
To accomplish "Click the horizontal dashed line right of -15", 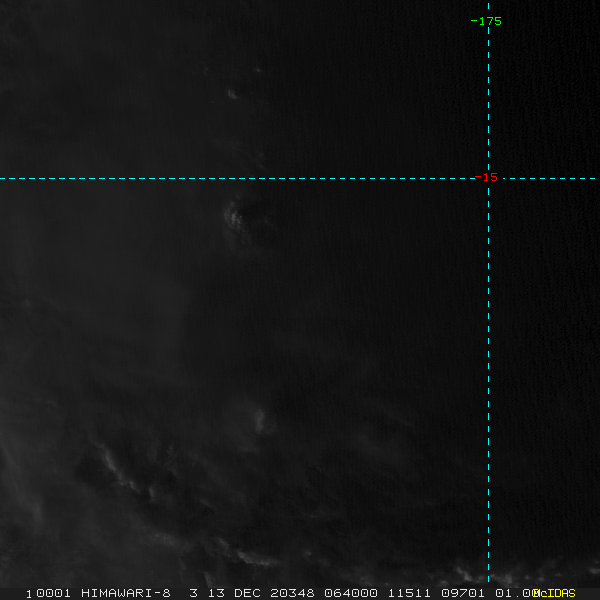I will coord(550,178).
